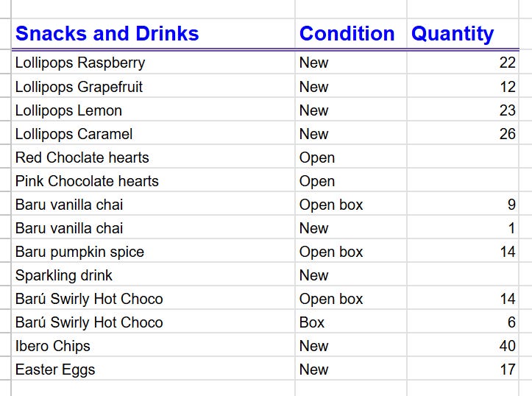Select quantity 23 for Lollipops Lemon
Viewport: 532px width, 396px height.
coord(463,110)
